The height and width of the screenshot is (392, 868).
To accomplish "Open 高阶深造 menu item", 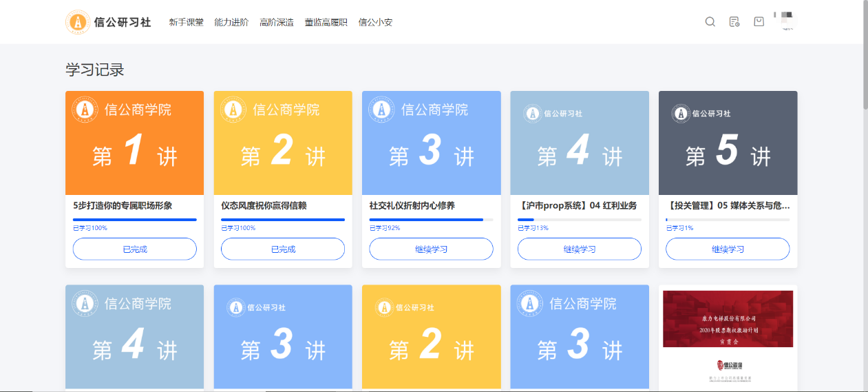I will click(x=277, y=22).
